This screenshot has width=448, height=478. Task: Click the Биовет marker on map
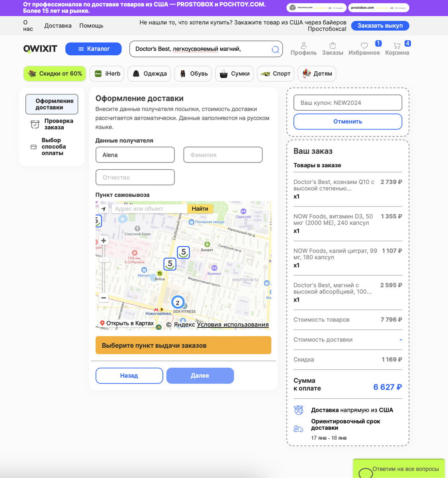(207, 244)
